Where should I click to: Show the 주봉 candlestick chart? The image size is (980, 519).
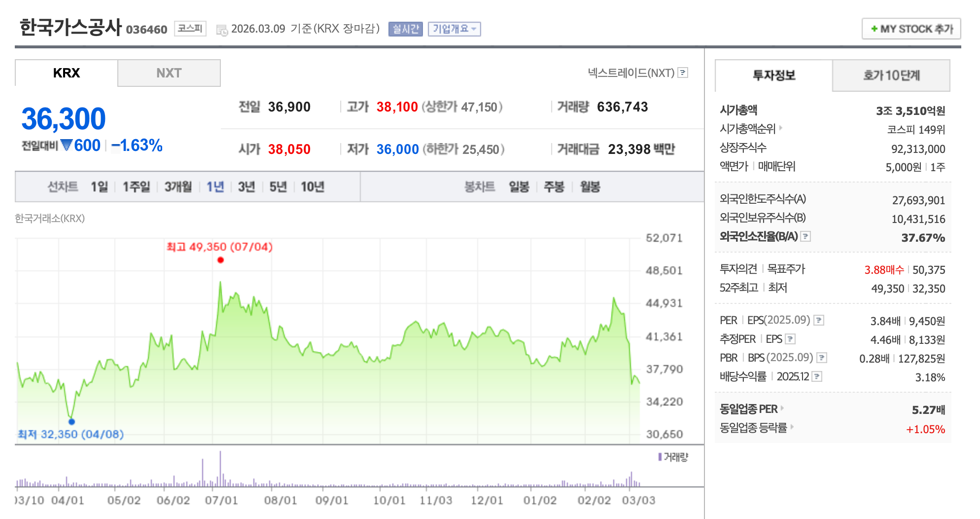tap(554, 186)
